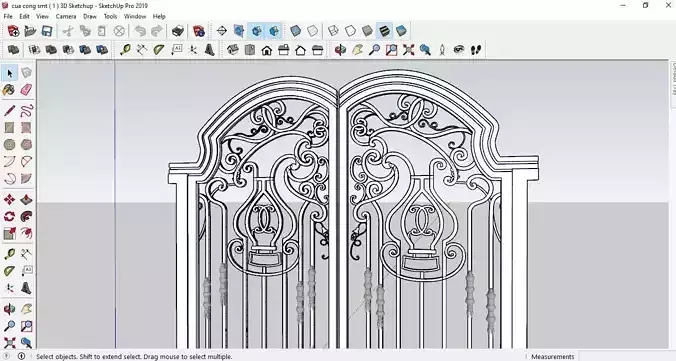Click the Cut scissors icon
Viewport: 676px width, 361px height.
68,31
